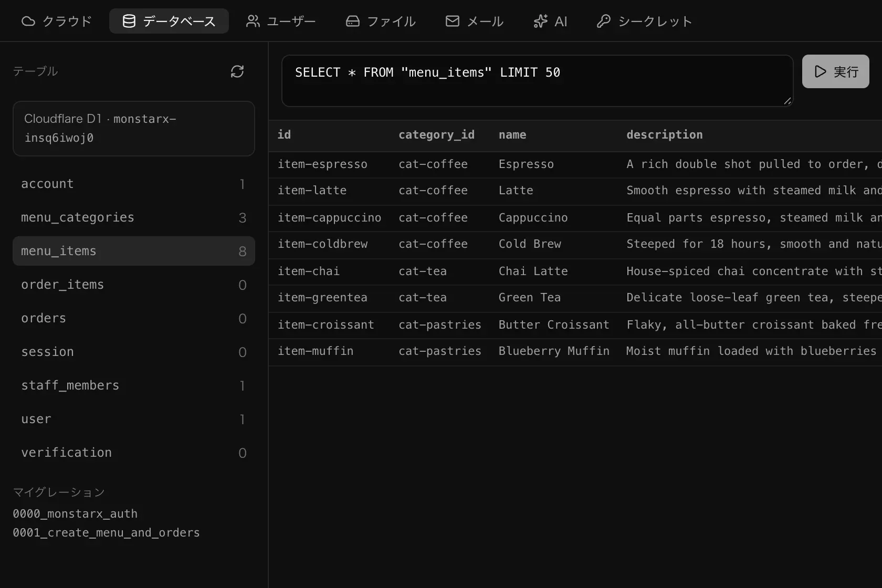Click into the SQL query input
The width and height of the screenshot is (882, 588).
coord(537,81)
